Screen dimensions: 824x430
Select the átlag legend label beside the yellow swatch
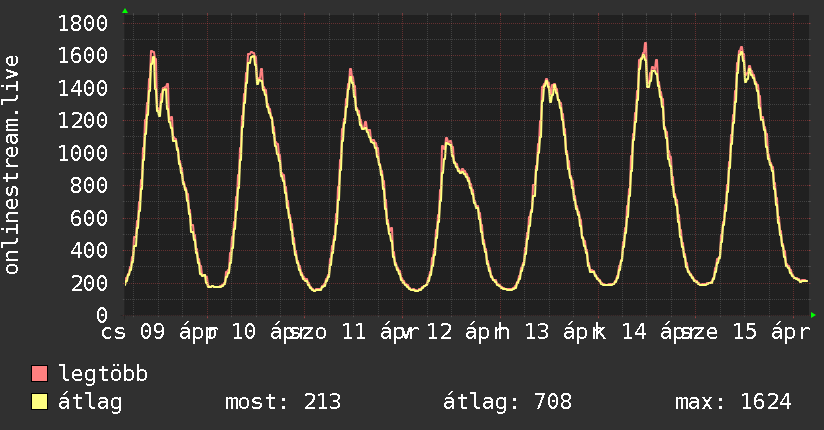[x=90, y=402]
